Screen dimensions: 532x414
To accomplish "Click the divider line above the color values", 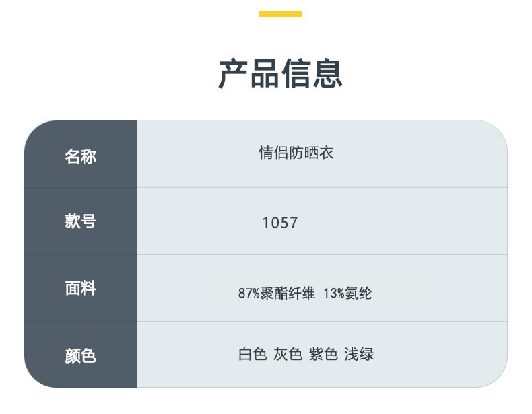I will (x=322, y=321).
